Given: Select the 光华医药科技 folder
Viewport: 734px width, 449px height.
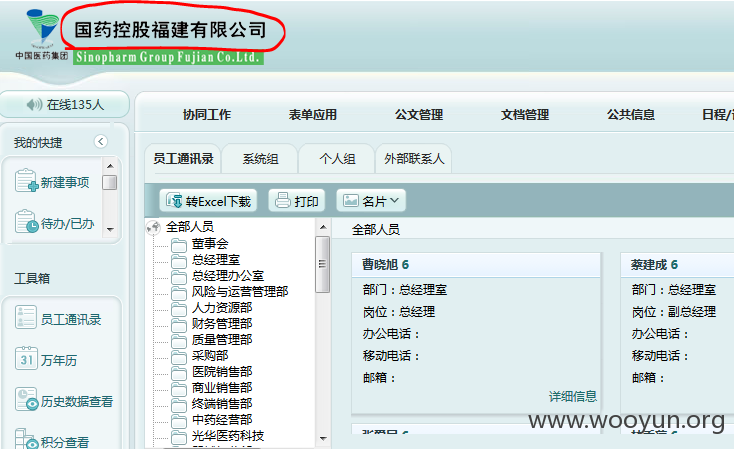Looking at the screenshot, I should point(228,436).
